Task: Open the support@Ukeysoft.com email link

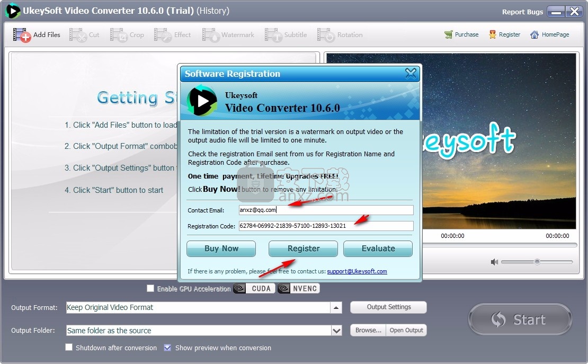Action: point(357,271)
